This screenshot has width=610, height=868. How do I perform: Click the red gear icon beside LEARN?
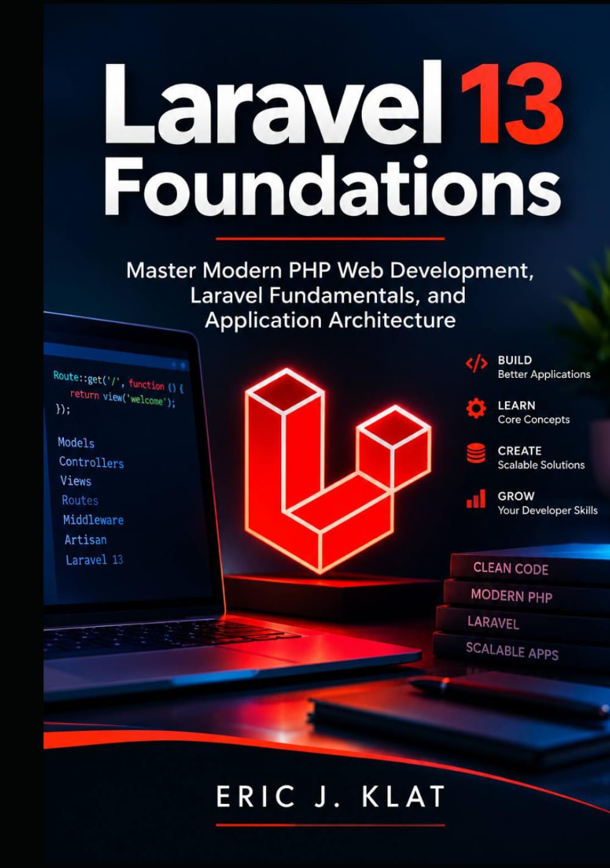pyautogui.click(x=476, y=408)
